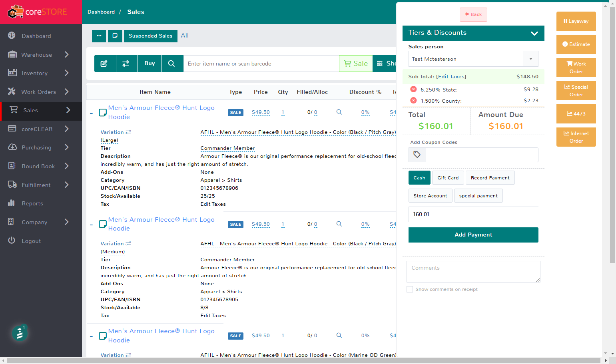Viewport: 616px width, 364px height.
Task: Click the coupon code input field
Action: tap(482, 155)
